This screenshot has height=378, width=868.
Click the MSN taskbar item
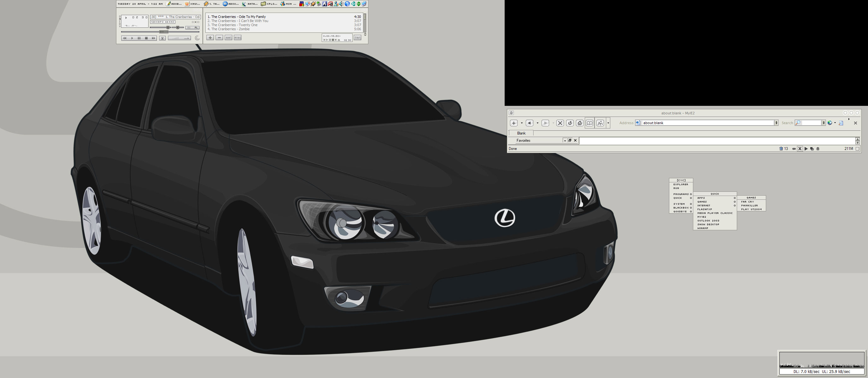288,4
